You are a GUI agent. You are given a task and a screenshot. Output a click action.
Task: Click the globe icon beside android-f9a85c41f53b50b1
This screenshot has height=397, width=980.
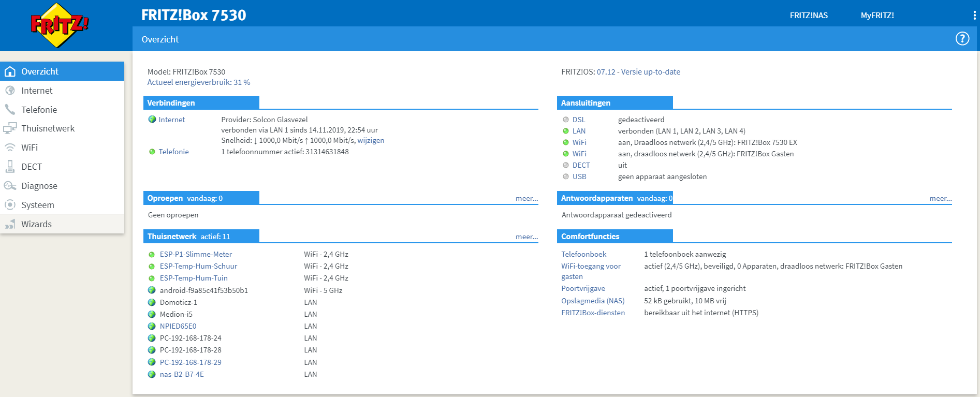click(x=152, y=290)
